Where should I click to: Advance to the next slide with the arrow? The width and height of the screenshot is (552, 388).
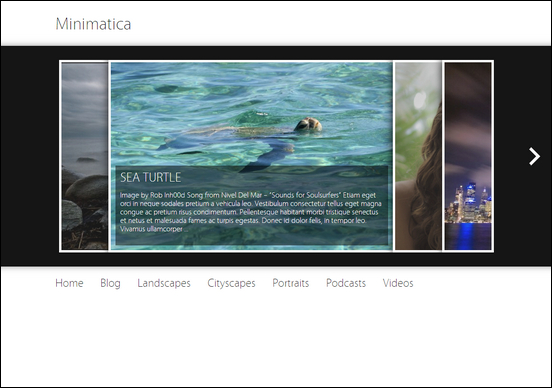534,156
